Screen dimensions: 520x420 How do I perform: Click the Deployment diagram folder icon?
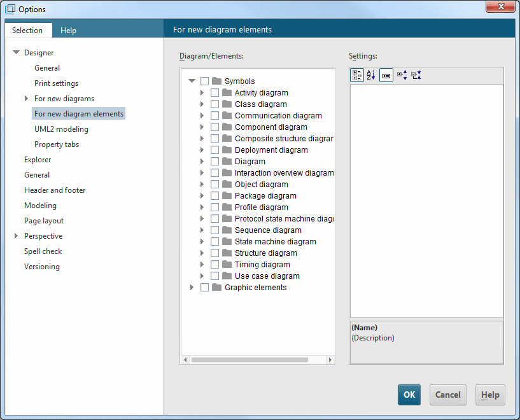227,150
